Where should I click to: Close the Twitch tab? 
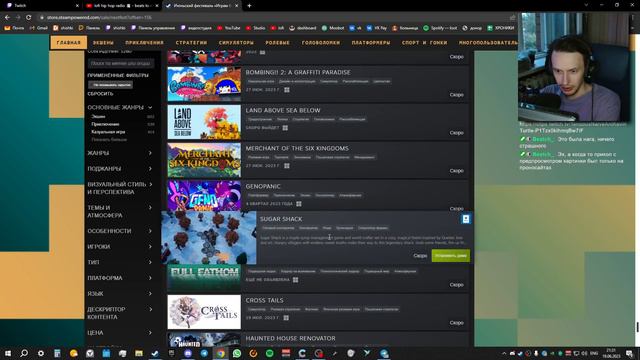78,6
